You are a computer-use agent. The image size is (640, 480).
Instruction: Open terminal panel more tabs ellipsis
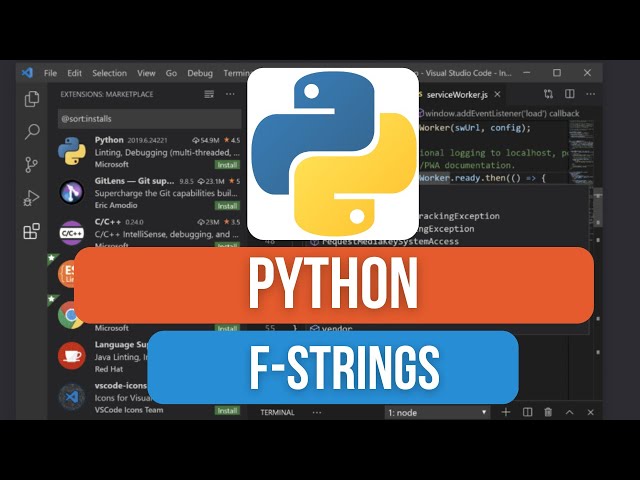click(x=317, y=412)
